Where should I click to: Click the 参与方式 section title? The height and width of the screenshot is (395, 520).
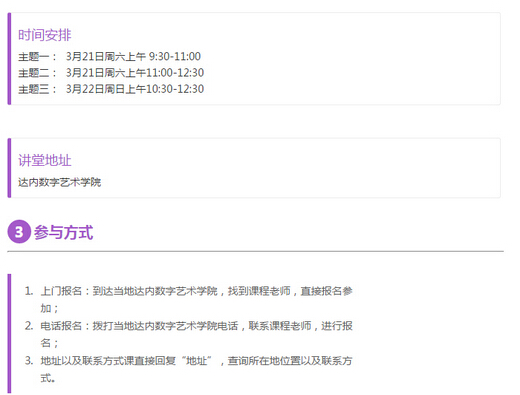click(63, 232)
